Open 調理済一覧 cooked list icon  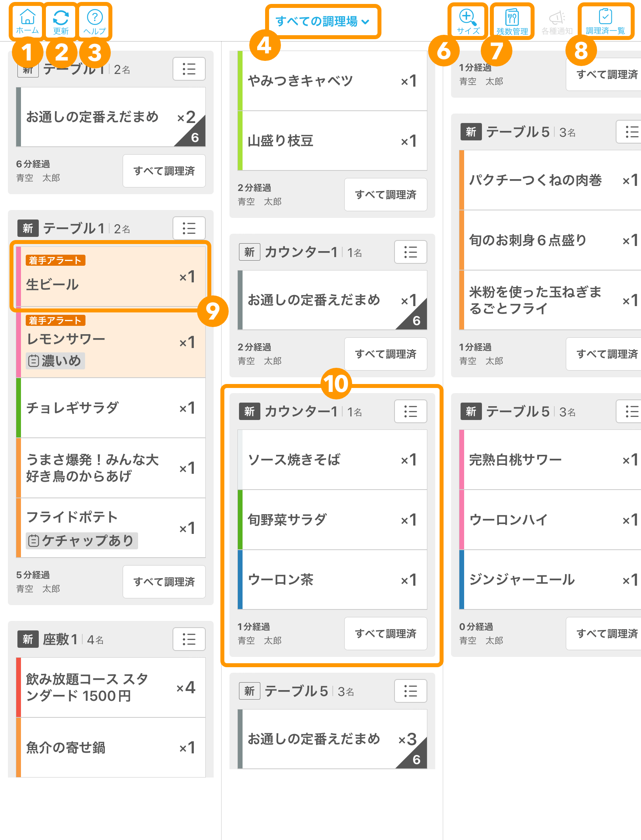click(x=605, y=21)
